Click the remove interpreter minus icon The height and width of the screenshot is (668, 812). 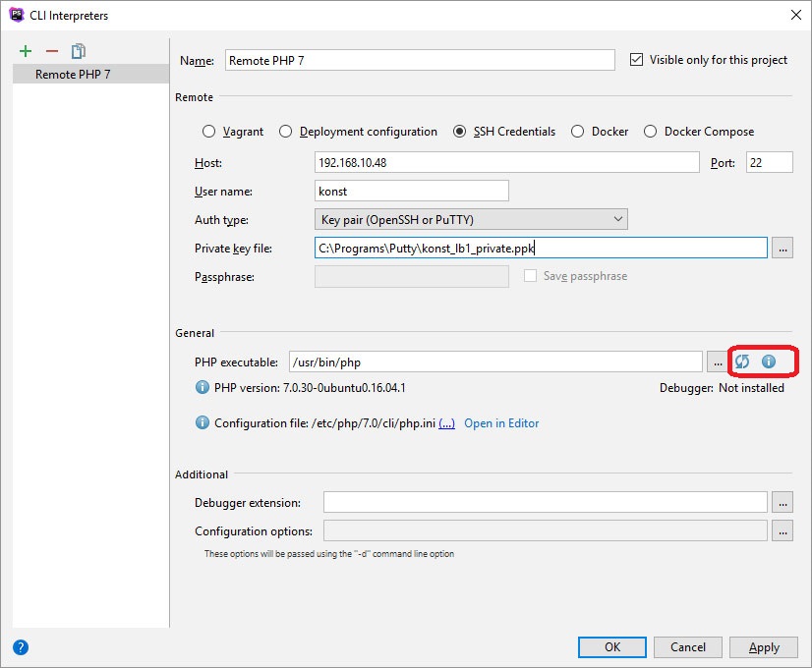point(52,51)
